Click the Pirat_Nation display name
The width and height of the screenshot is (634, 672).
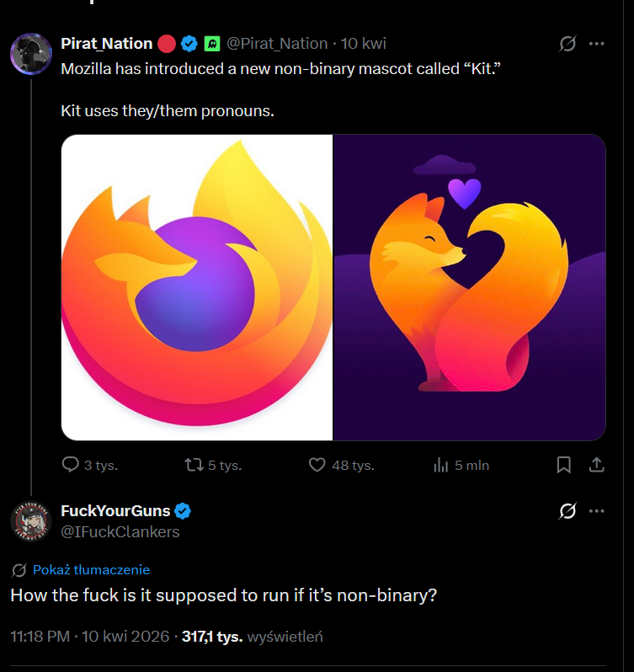106,43
